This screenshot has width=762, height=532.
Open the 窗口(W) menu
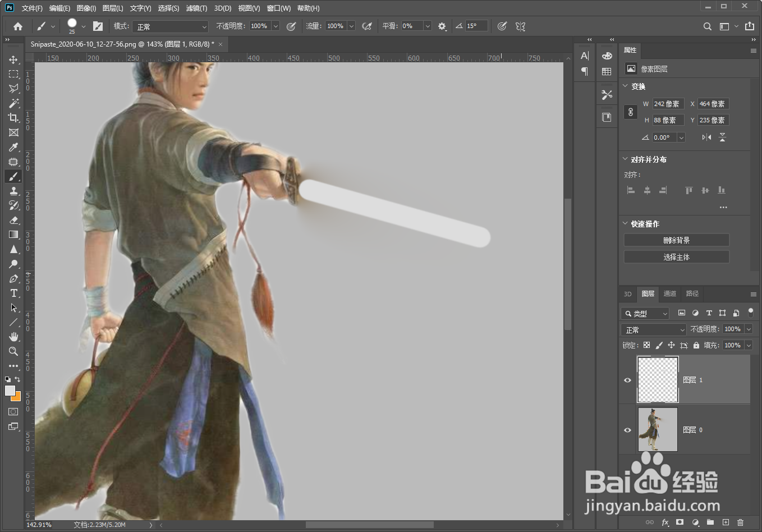279,8
